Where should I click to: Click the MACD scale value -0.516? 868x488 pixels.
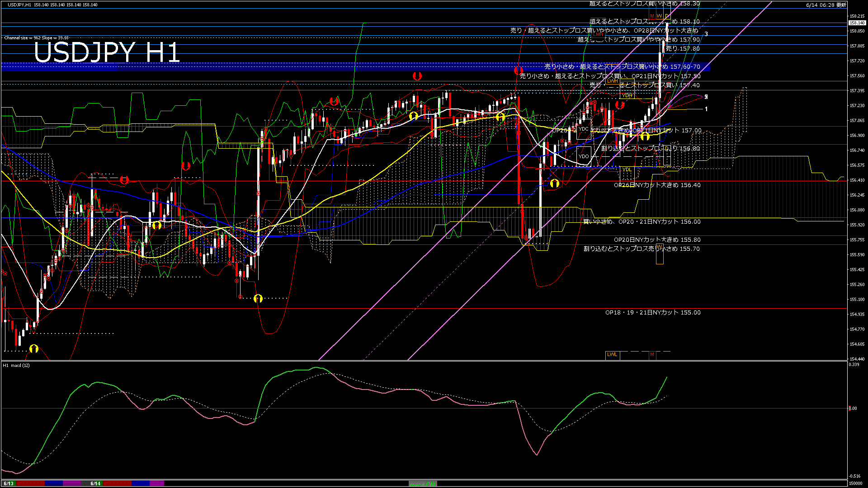pos(854,476)
